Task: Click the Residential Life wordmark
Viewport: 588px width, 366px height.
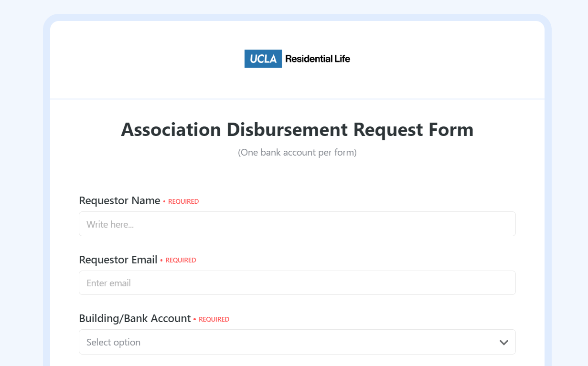Action: click(x=318, y=58)
